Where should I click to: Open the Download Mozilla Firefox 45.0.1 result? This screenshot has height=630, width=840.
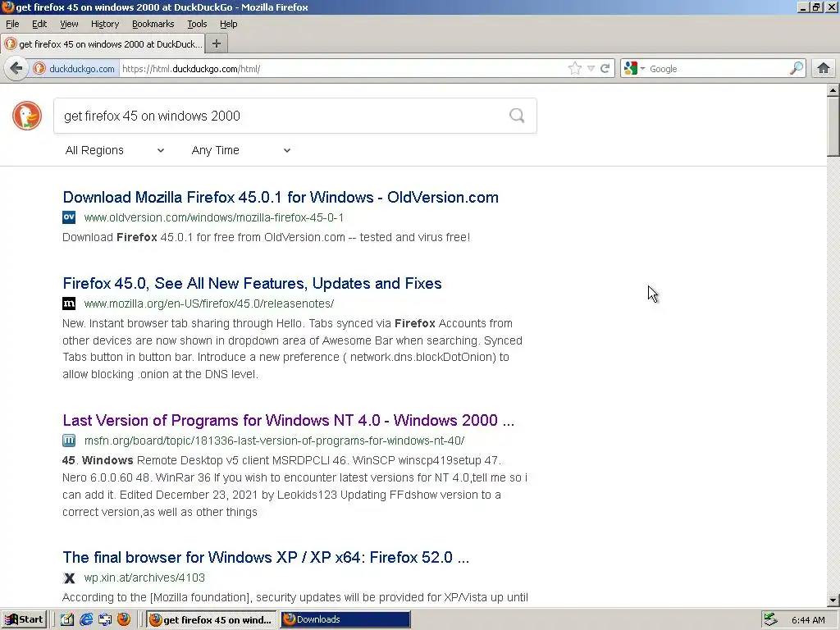[x=281, y=197]
